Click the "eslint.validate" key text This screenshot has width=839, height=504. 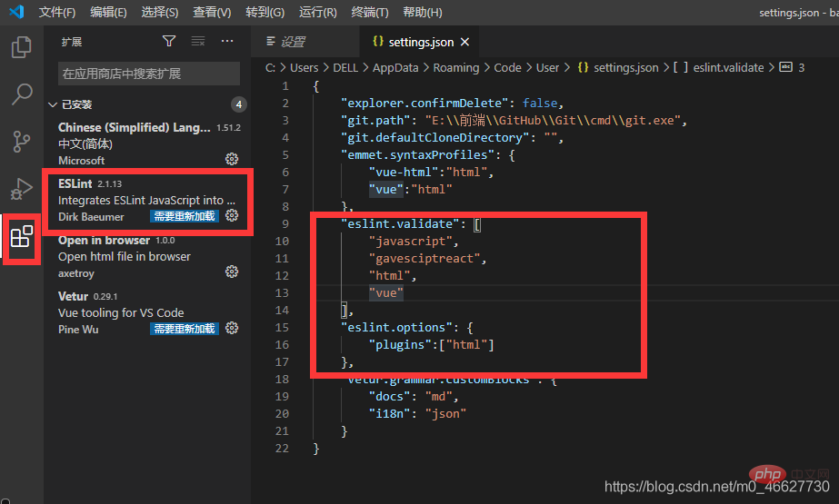coord(400,223)
